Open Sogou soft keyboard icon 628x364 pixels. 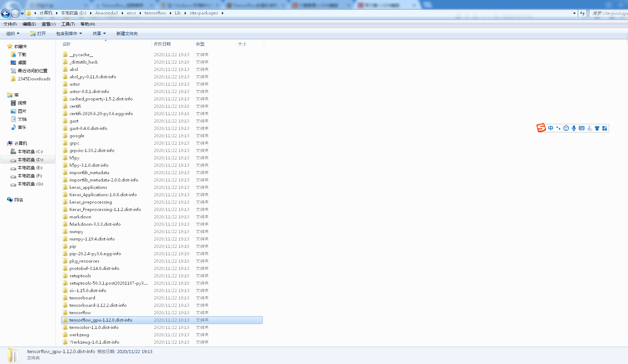click(582, 128)
